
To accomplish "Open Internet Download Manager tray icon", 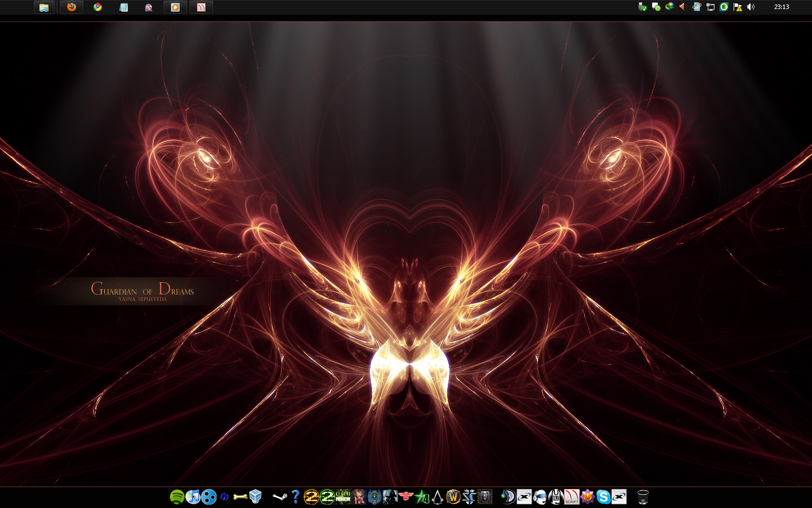I will click(x=669, y=7).
